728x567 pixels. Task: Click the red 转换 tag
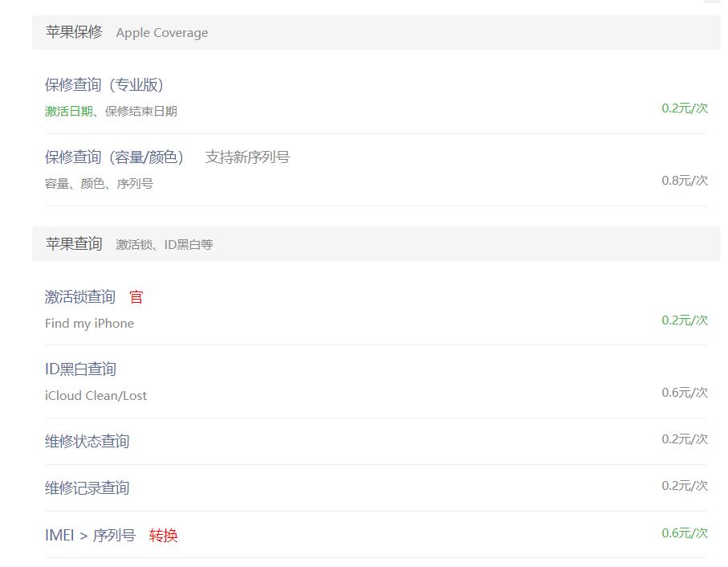[x=164, y=536]
